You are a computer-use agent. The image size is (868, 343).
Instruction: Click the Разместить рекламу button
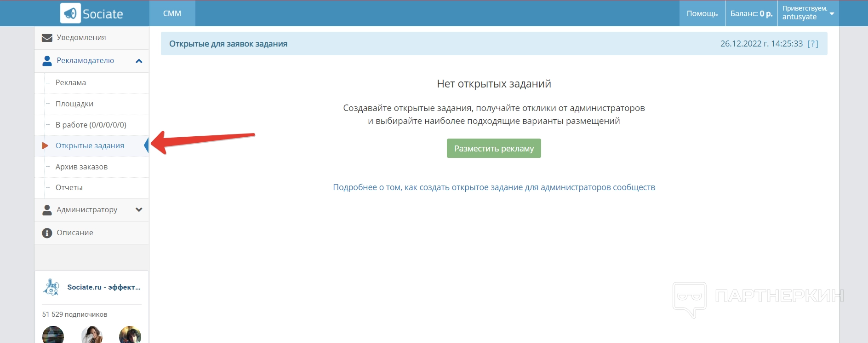[x=494, y=148]
